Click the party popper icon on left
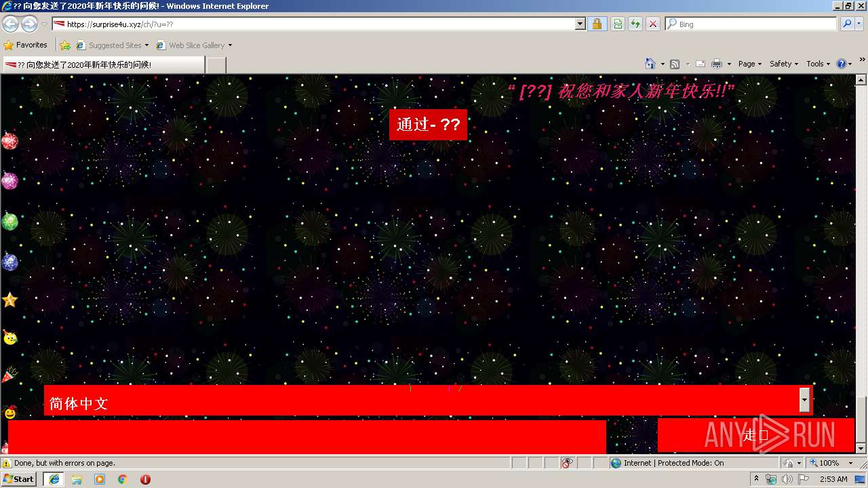868x488 pixels. pos(9,375)
